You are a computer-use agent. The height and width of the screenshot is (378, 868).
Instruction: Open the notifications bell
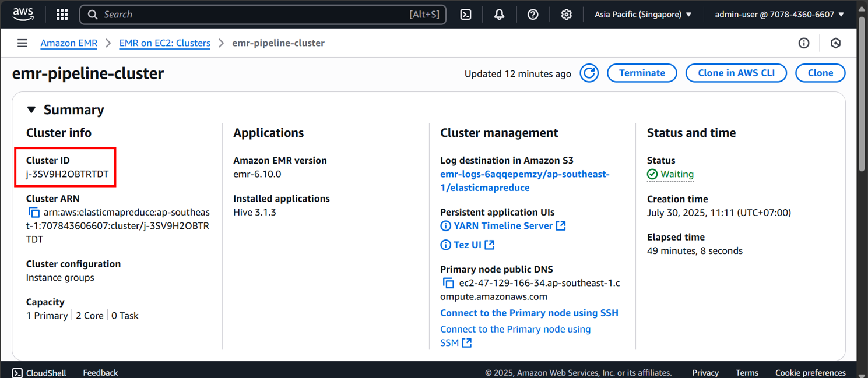pos(499,15)
